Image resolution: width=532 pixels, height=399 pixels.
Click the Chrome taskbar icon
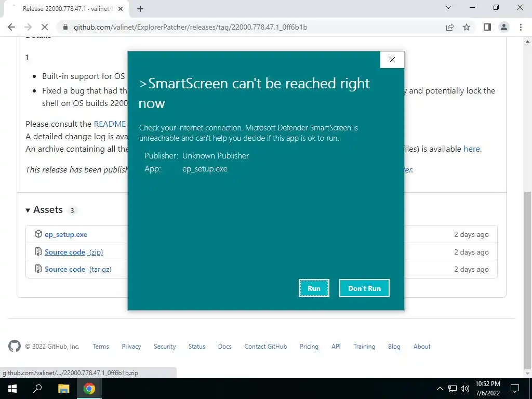tap(89, 389)
